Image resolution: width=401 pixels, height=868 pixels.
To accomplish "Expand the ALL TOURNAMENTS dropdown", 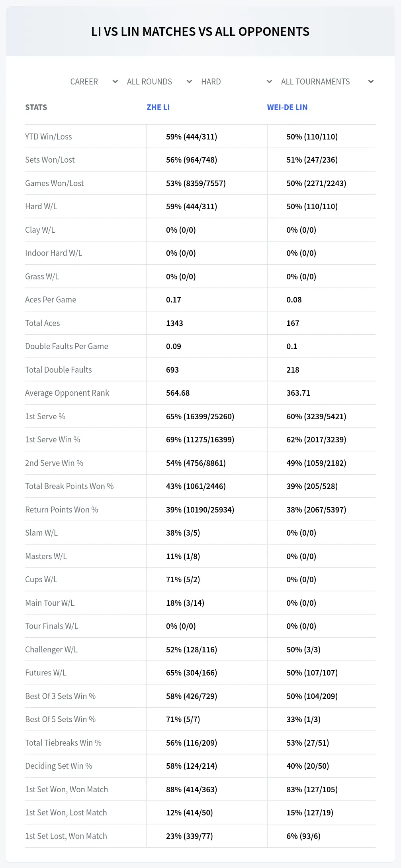I will 327,82.
